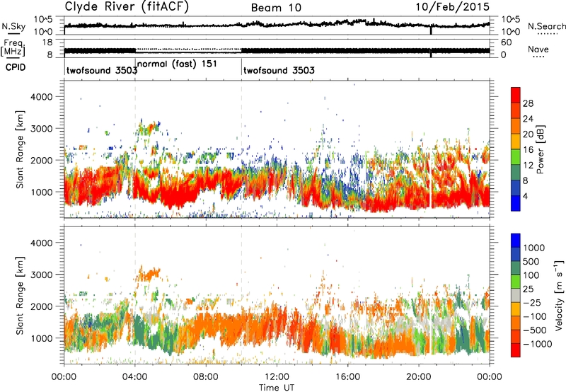Click the "16" tick on Power colorbar
The image size is (566, 392).
point(528,150)
